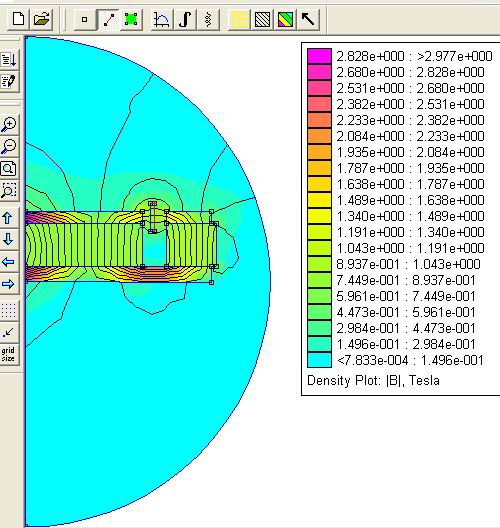Viewport: 500px width, 528px height.
Task: Select the green area block mode
Action: pyautogui.click(x=131, y=20)
